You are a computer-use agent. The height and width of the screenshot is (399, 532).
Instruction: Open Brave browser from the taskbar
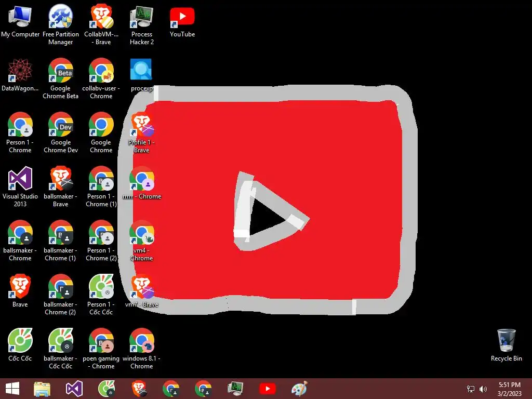tap(139, 389)
